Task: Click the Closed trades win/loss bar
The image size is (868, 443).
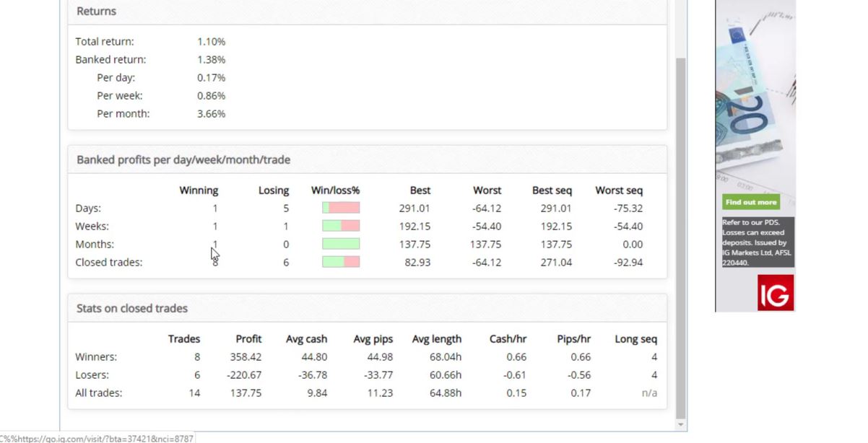Action: coord(340,262)
